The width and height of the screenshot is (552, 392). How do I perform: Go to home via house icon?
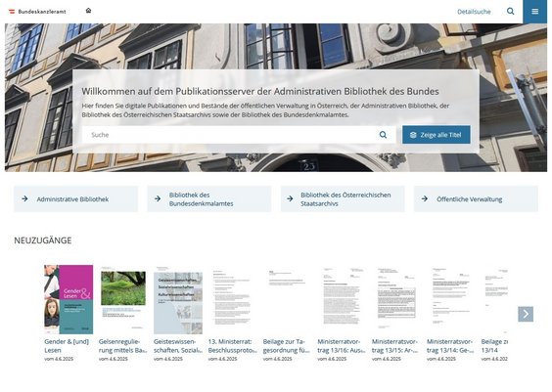(x=88, y=11)
